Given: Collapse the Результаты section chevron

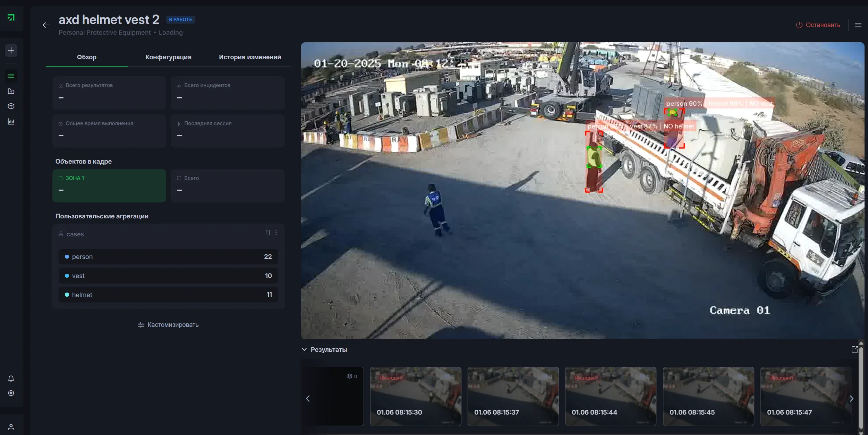Looking at the screenshot, I should point(304,349).
